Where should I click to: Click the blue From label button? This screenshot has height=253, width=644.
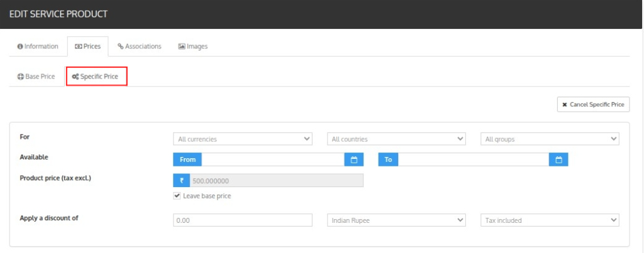tap(187, 159)
